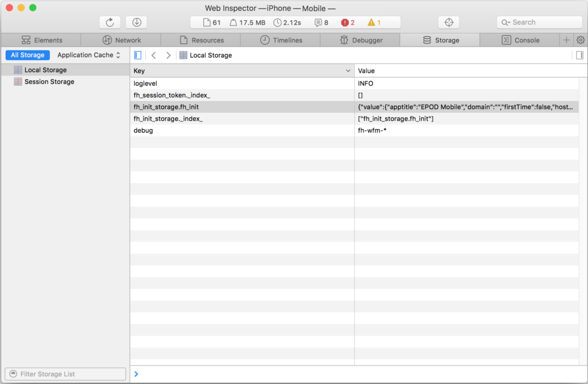Image resolution: width=588 pixels, height=384 pixels.
Task: Switch to the Debugger tab
Action: coord(361,40)
